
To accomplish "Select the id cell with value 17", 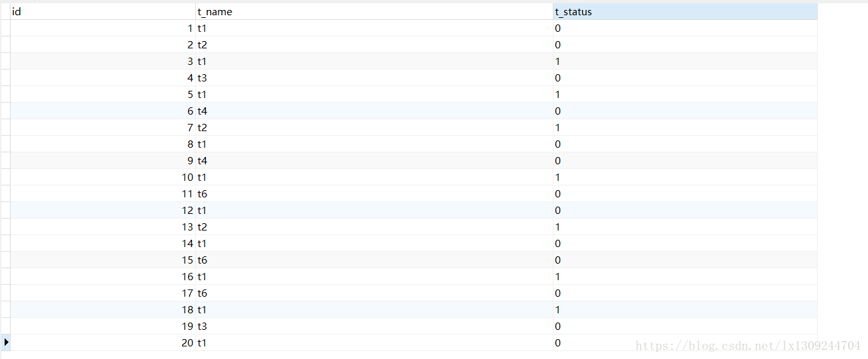I will pos(103,293).
